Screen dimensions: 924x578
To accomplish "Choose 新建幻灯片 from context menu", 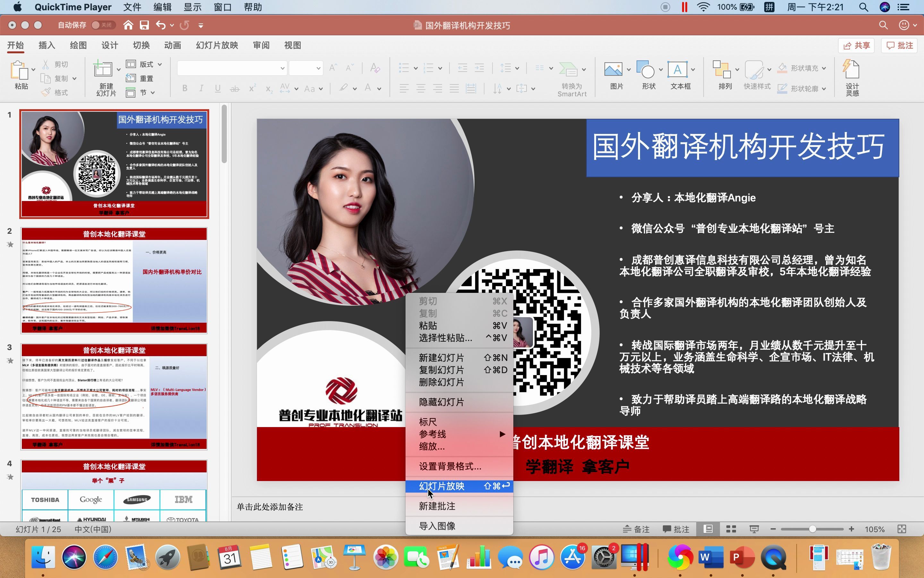I will 459,358.
